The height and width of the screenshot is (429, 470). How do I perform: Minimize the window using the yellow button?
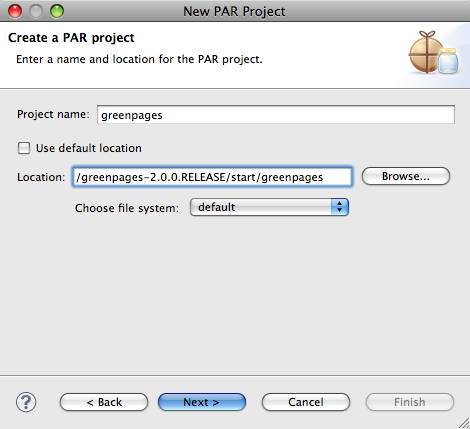36,11
